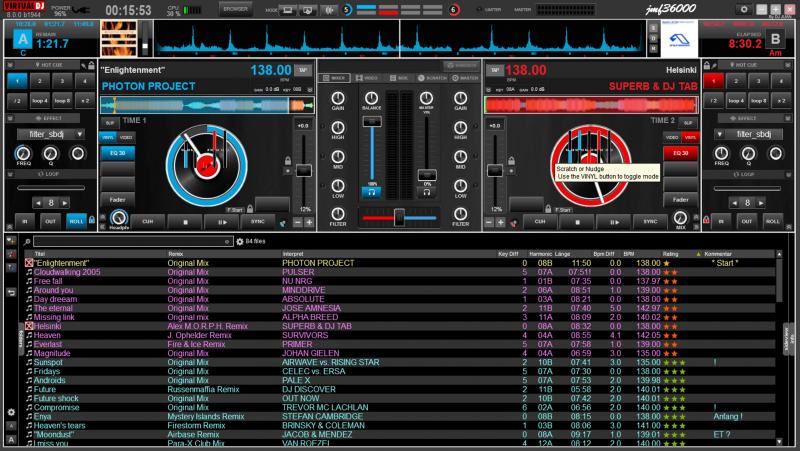Click the BROWSER button in the top bar

236,8
